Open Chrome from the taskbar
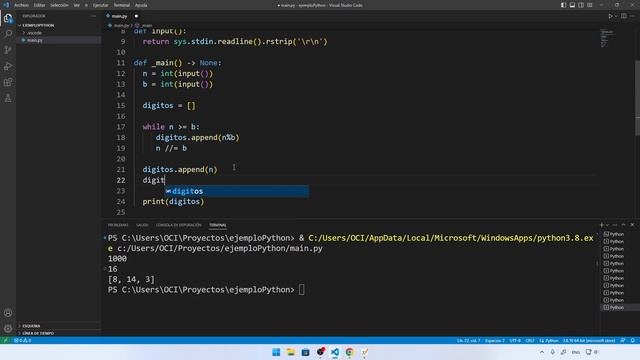Screen dimensions: 640x360 (349, 352)
